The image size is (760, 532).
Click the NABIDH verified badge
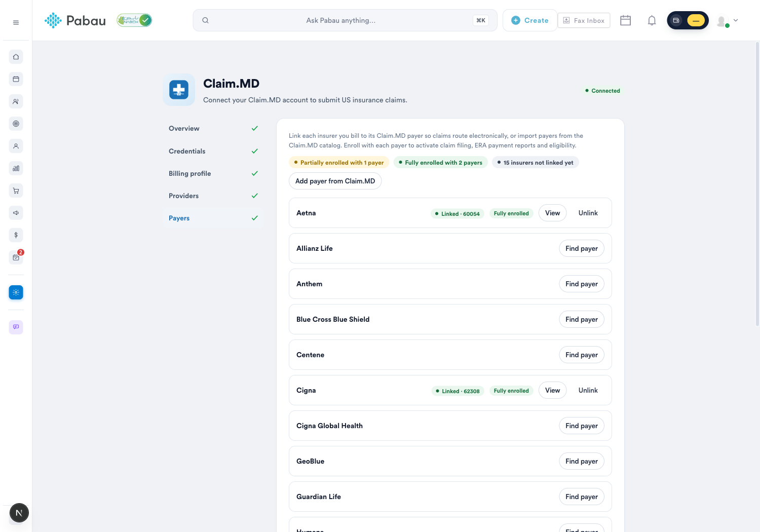pyautogui.click(x=134, y=20)
